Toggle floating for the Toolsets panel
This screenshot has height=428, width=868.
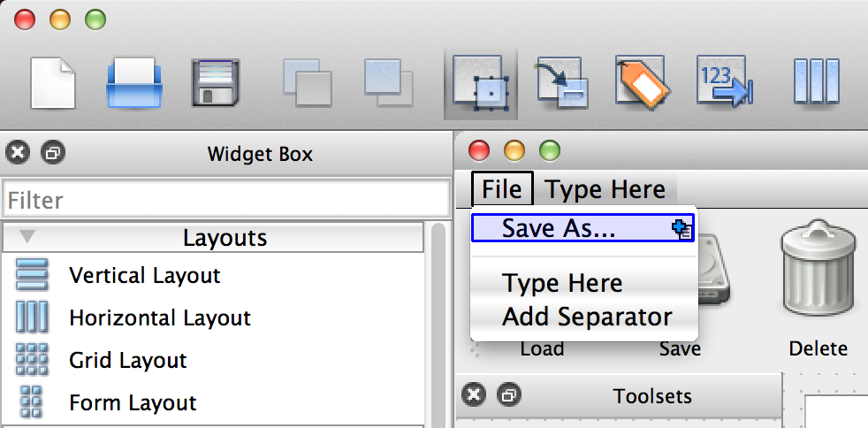pos(507,394)
